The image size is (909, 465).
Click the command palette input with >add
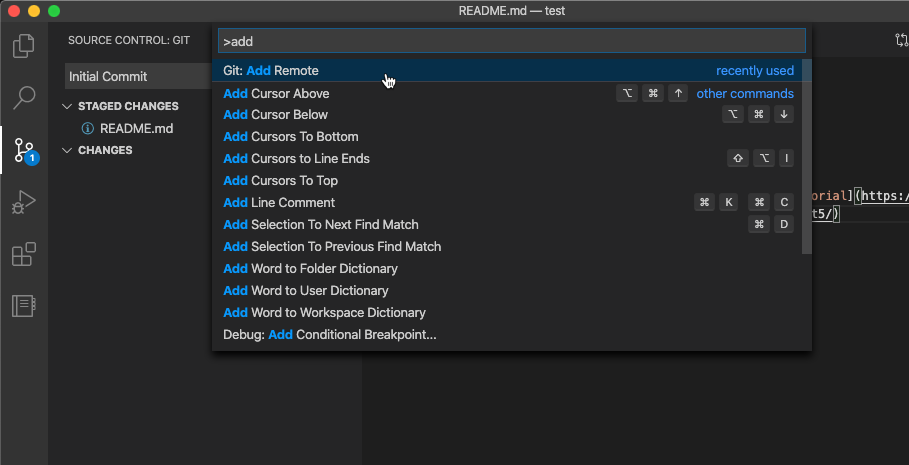511,41
